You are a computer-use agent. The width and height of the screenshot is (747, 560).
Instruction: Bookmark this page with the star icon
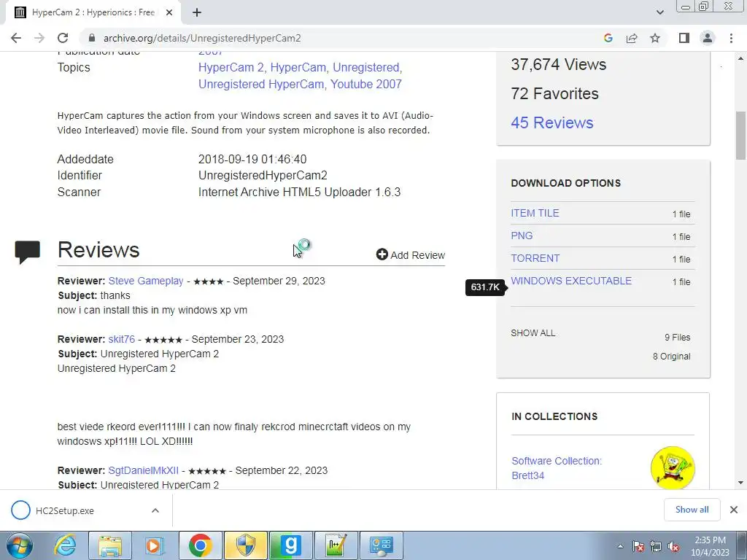point(655,38)
